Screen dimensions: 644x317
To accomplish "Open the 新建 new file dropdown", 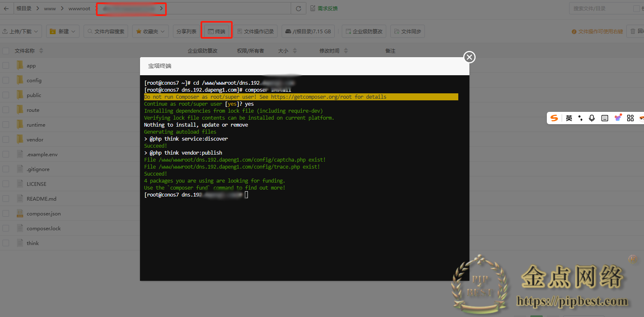I will click(x=62, y=31).
